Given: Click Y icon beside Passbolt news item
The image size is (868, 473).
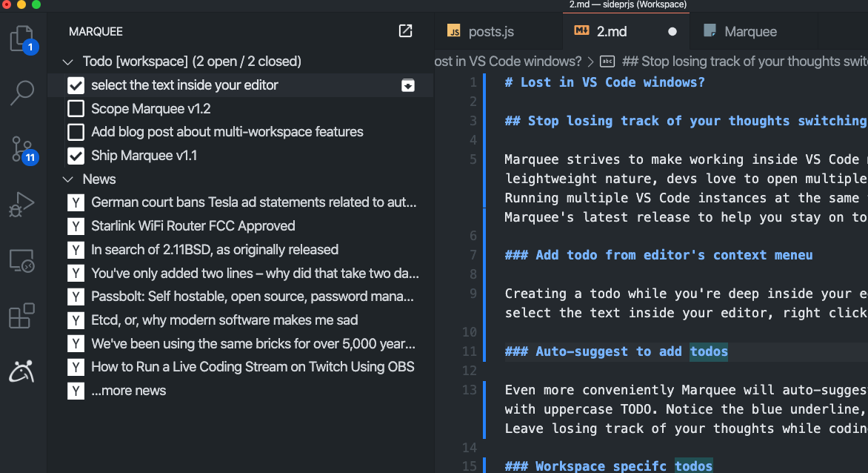Looking at the screenshot, I should (x=76, y=297).
